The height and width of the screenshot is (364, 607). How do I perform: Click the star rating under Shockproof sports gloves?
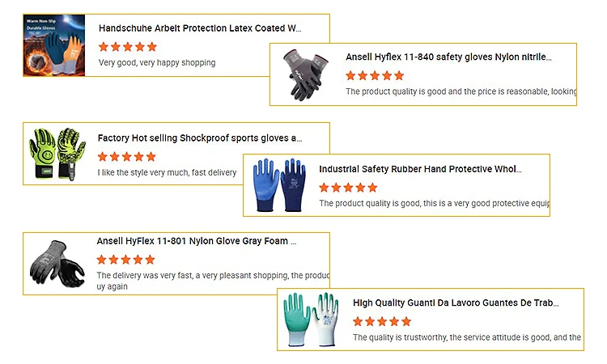coord(126,157)
